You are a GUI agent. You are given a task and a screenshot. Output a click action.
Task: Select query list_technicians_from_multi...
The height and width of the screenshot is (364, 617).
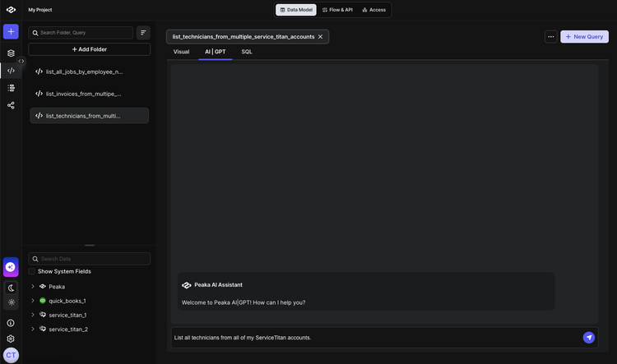(90, 116)
